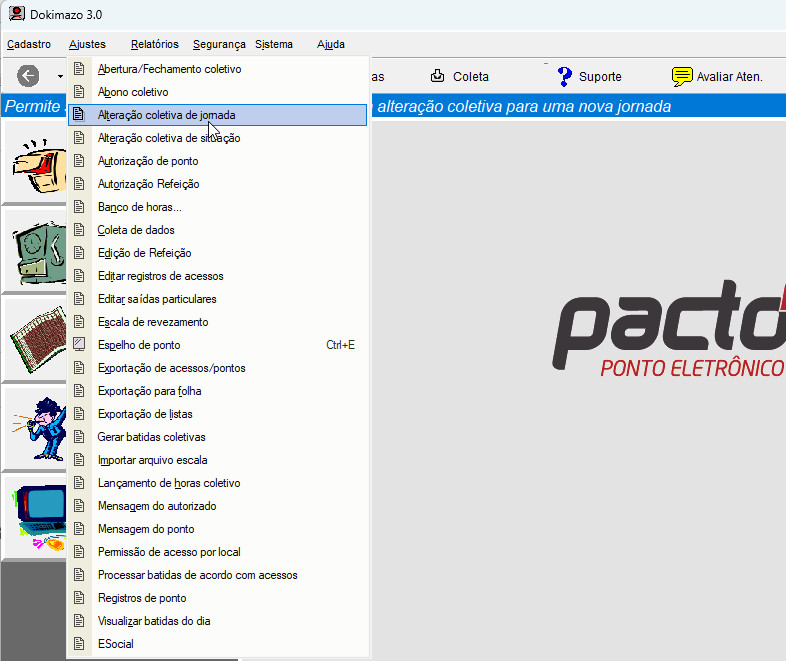Click the Coleta toolbar button

click(460, 76)
